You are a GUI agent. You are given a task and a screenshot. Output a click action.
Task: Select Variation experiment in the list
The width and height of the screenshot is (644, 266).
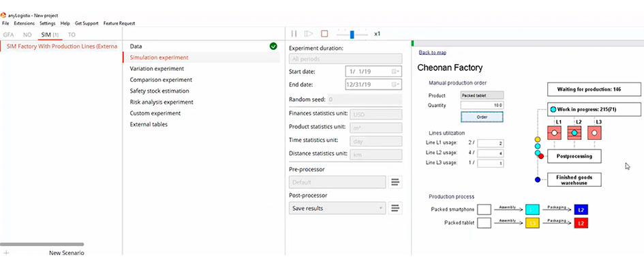[x=157, y=69]
